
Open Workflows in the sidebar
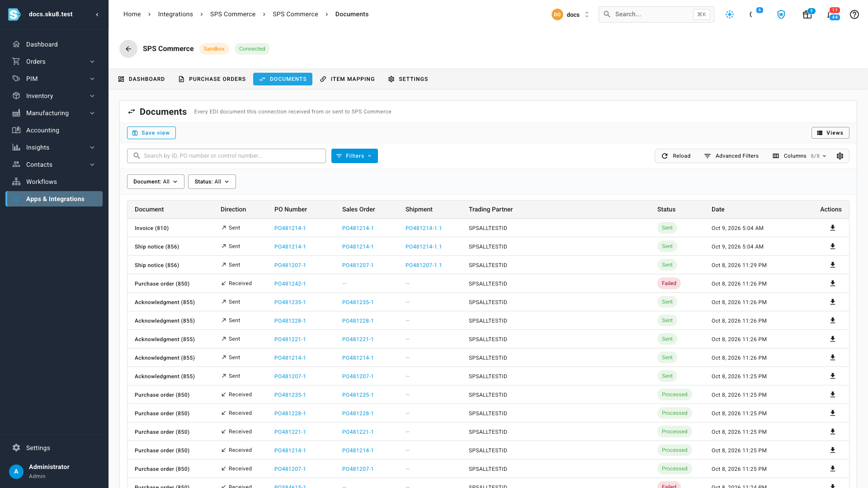click(x=54, y=182)
